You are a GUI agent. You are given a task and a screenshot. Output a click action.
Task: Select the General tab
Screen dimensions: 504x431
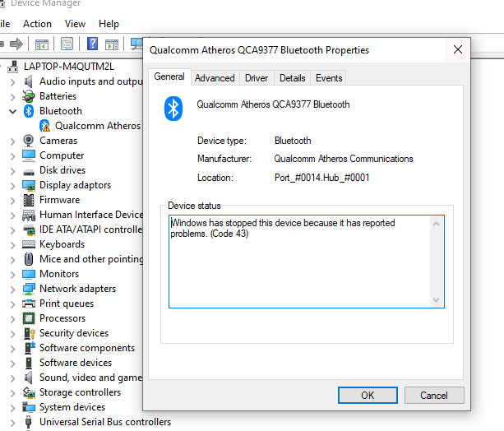coord(169,76)
